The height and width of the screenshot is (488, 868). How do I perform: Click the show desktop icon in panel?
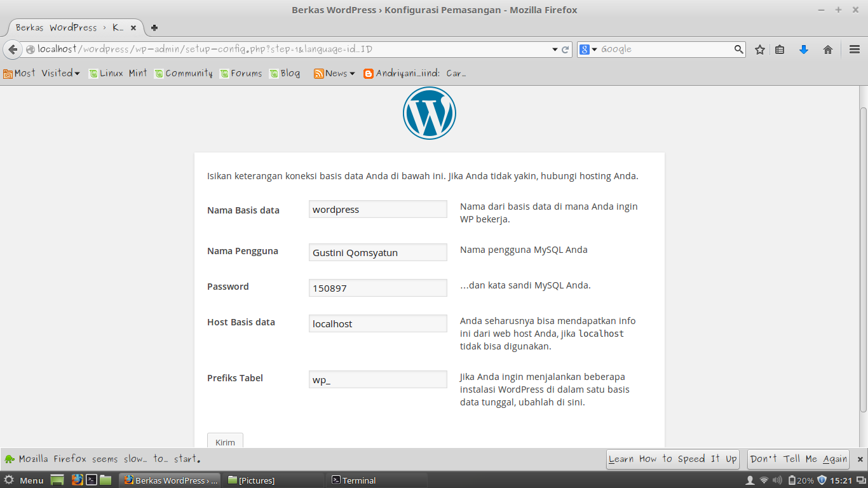point(58,480)
